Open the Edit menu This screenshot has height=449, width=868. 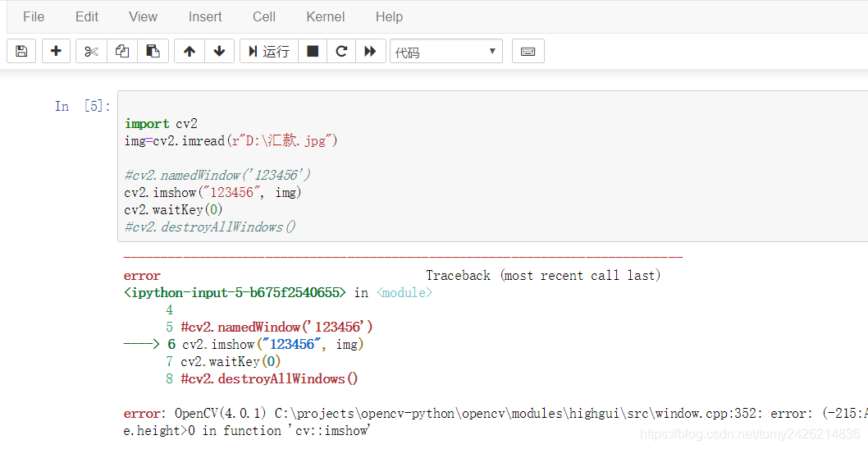[87, 16]
